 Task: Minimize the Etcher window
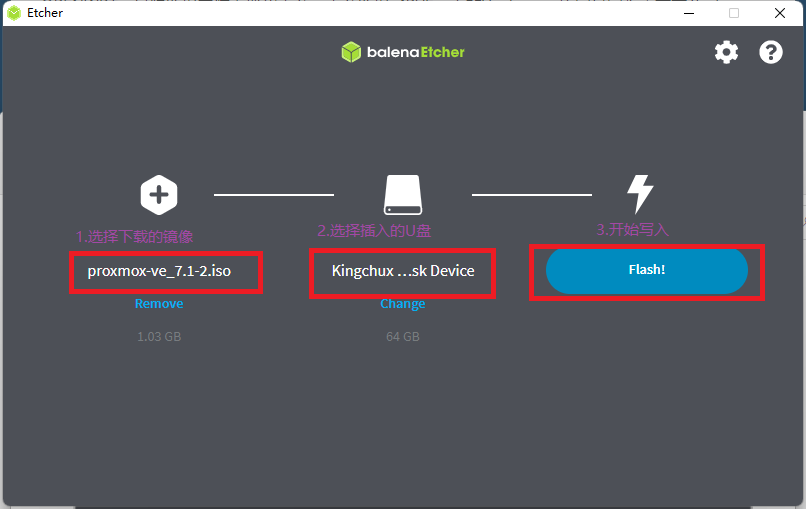coord(689,13)
